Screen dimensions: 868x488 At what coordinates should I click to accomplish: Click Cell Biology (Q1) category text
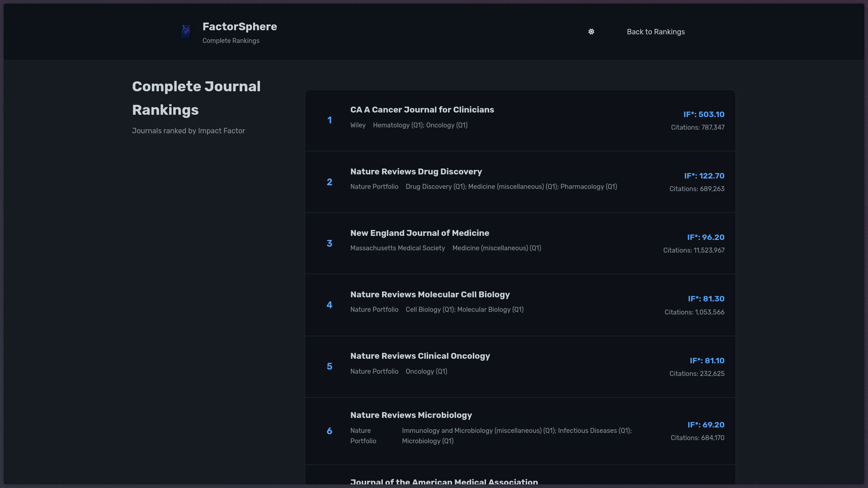430,310
